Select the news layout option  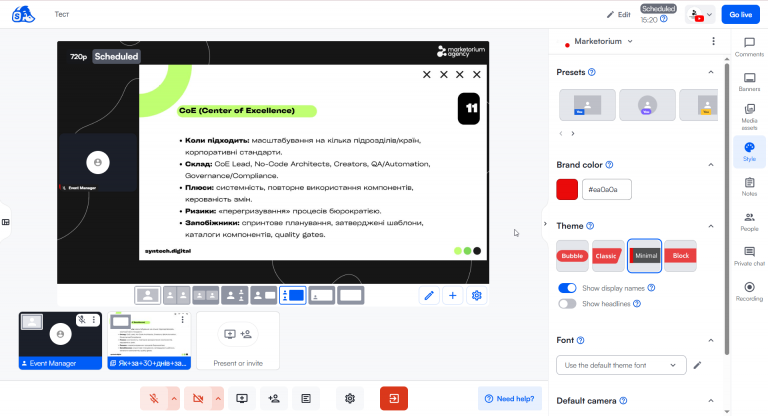click(264, 295)
